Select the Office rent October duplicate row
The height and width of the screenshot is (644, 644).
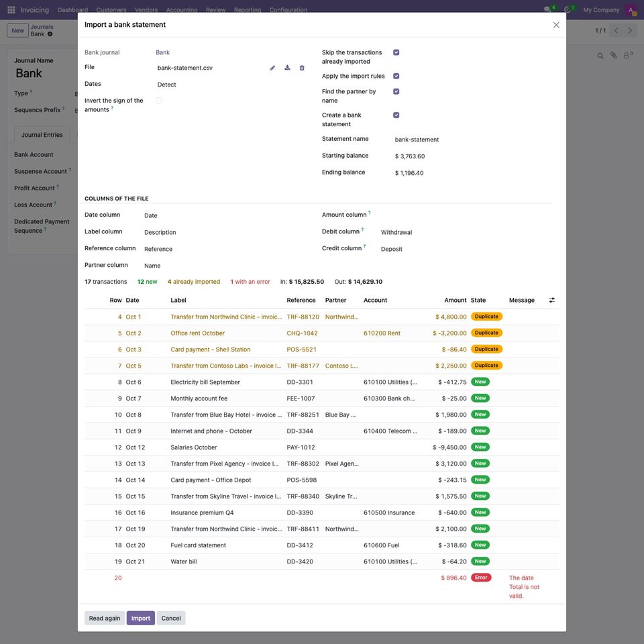coord(321,333)
